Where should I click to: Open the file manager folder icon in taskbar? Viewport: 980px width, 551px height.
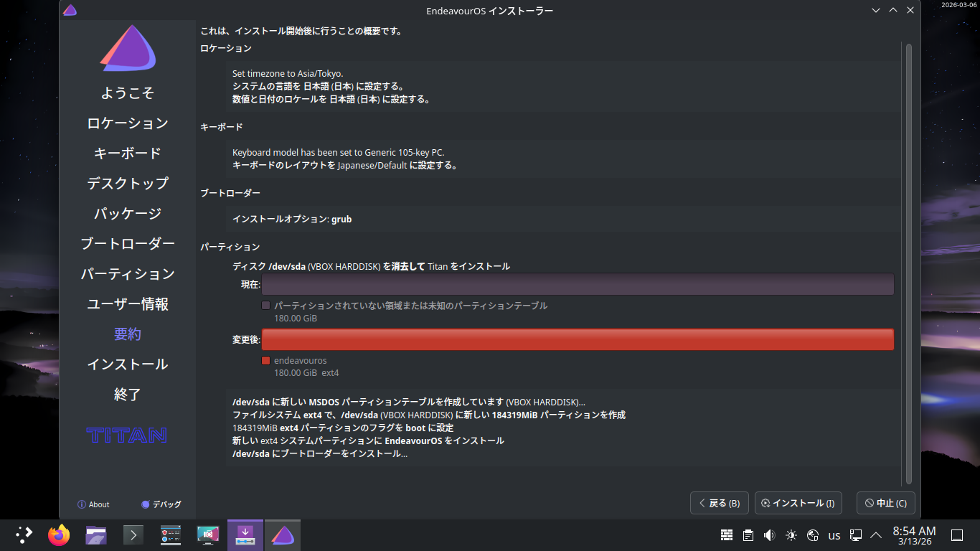(x=96, y=535)
